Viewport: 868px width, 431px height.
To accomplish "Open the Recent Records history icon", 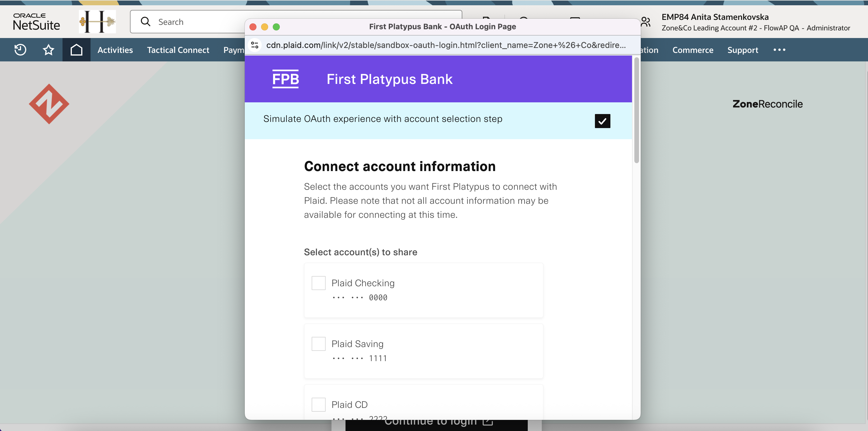I will (x=20, y=50).
